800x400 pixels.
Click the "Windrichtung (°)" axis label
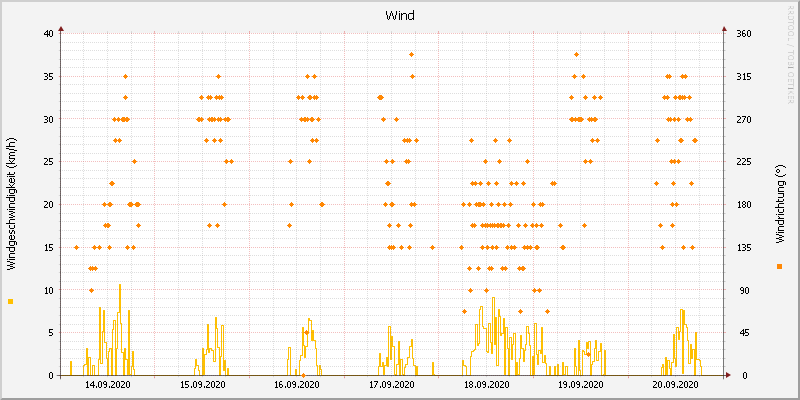[779, 205]
